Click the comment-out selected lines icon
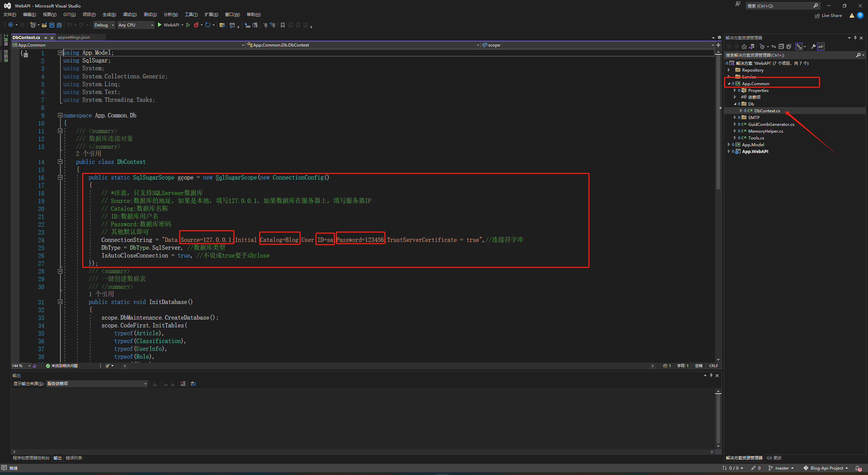The height and width of the screenshot is (475, 868). [265, 25]
